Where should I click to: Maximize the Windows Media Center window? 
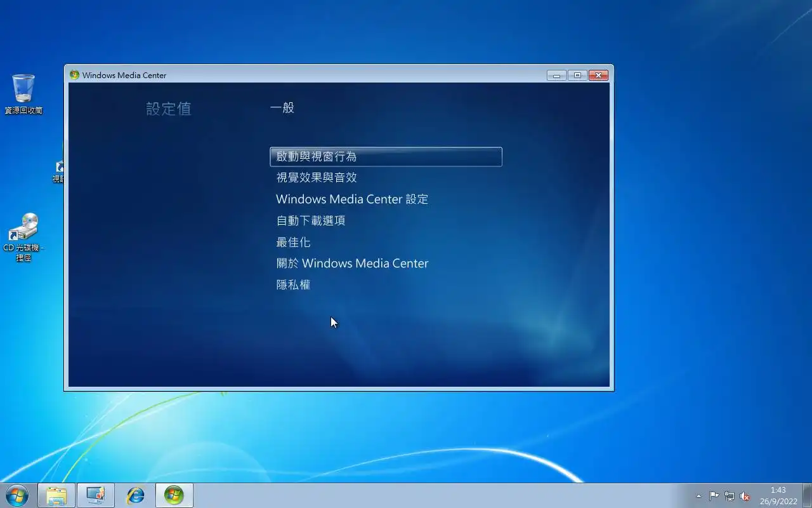pyautogui.click(x=577, y=75)
